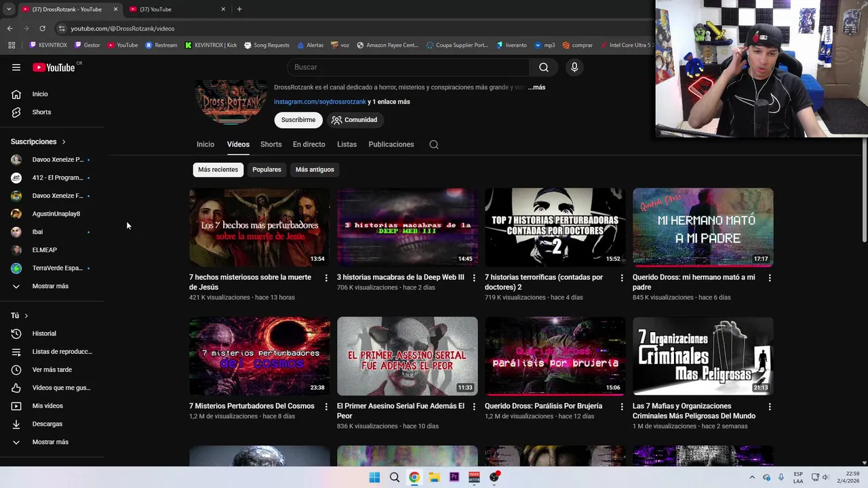The image size is (868, 488).
Task: Click the YouTube logo
Action: click(x=54, y=67)
